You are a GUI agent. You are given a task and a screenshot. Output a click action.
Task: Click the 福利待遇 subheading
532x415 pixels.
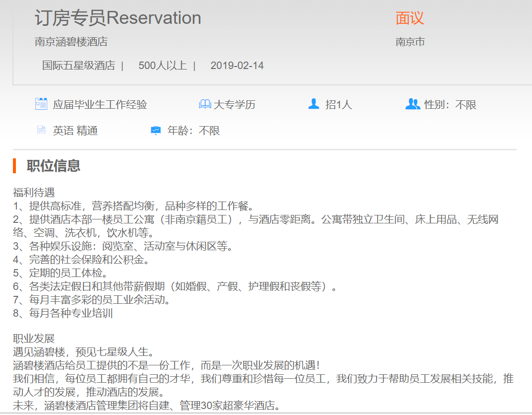34,193
